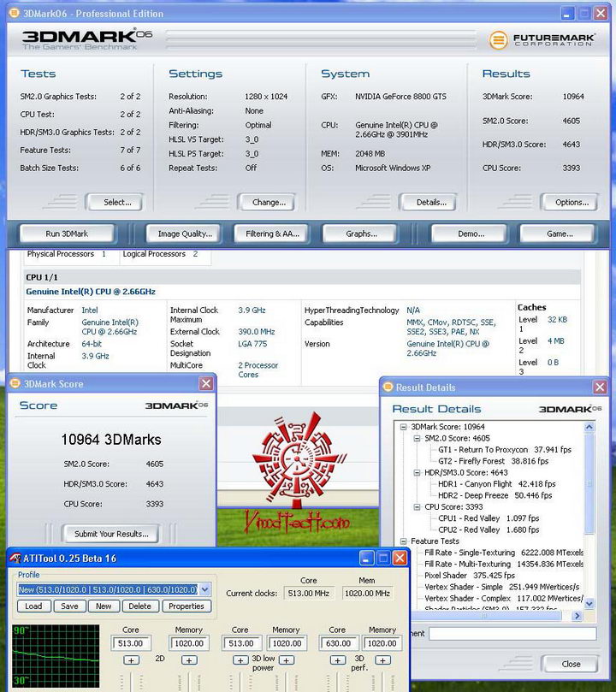Select HDR2 - Deep Freeze row
Image resolution: width=616 pixels, height=692 pixels.
[x=495, y=495]
